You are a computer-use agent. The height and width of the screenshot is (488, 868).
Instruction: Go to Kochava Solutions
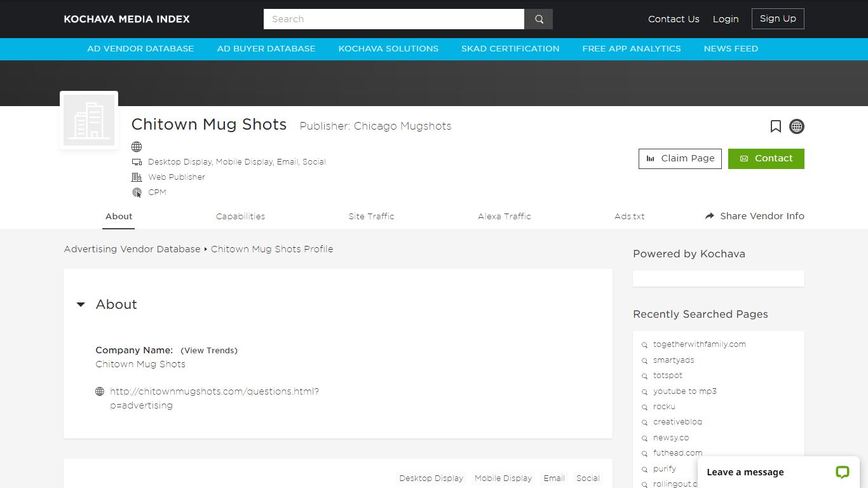388,48
